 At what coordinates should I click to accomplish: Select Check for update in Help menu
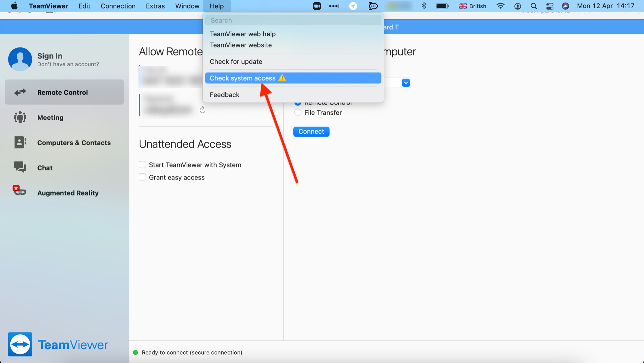pos(236,62)
